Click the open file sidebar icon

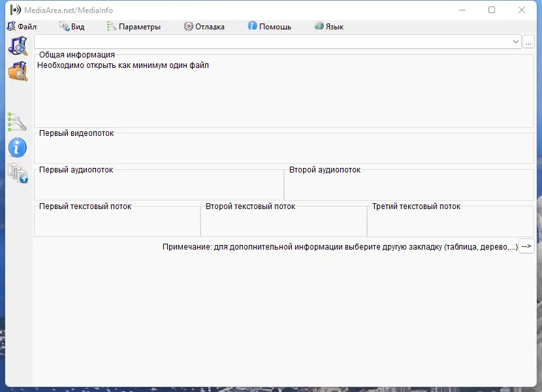18,46
